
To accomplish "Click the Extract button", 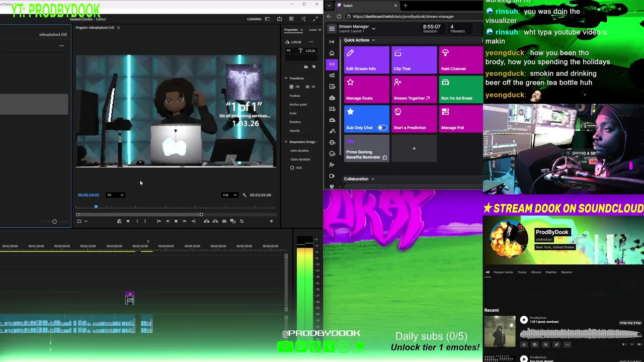I will [x=215, y=221].
